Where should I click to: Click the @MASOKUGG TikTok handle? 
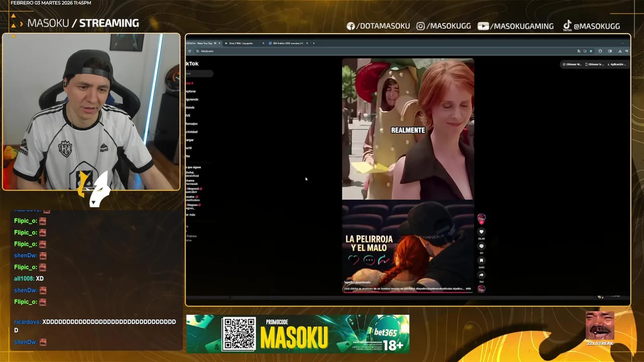[591, 26]
